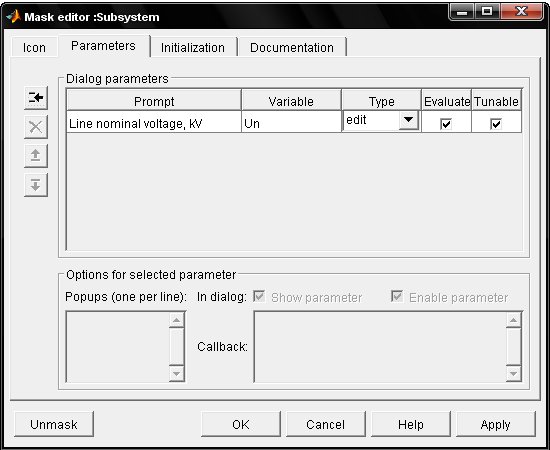Toggle the Tunable checkbox for Un
The image size is (550, 450).
[496, 124]
